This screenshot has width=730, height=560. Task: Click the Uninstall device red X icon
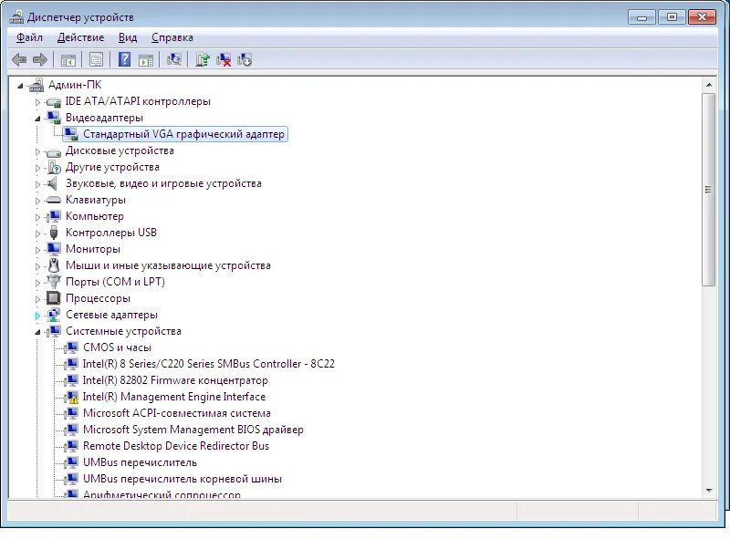(x=224, y=59)
